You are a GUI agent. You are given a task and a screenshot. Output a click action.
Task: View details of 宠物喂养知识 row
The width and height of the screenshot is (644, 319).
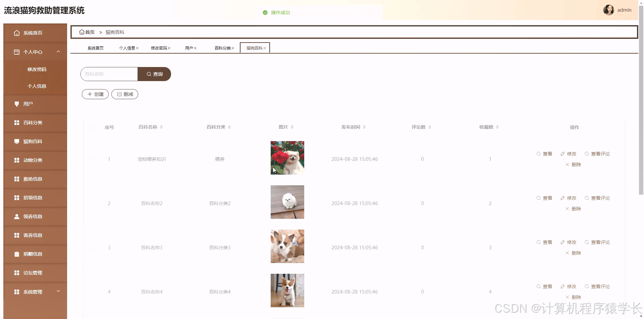tap(544, 154)
